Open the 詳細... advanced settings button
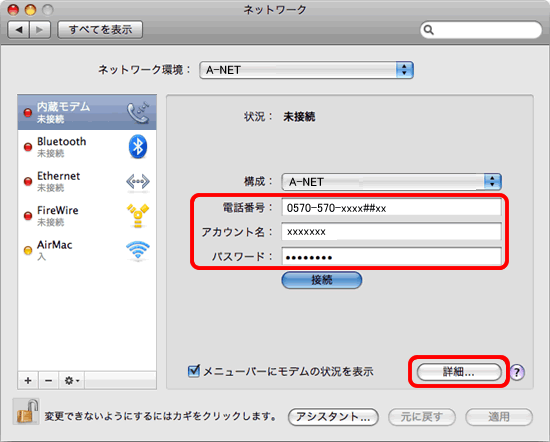The width and height of the screenshot is (550, 442). pos(459,372)
